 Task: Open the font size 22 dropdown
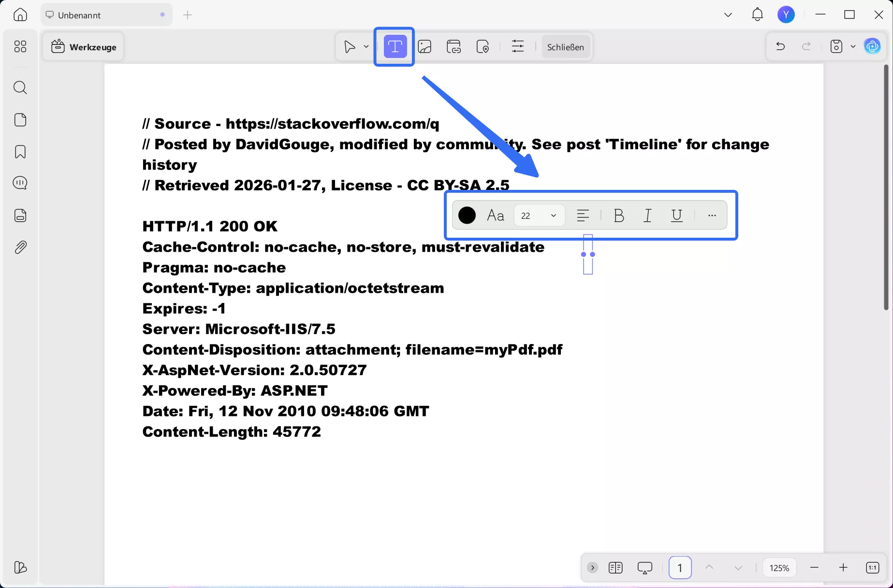coord(539,215)
